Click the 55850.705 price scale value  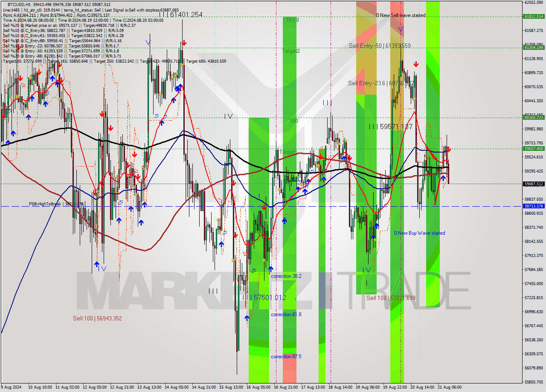click(533, 382)
